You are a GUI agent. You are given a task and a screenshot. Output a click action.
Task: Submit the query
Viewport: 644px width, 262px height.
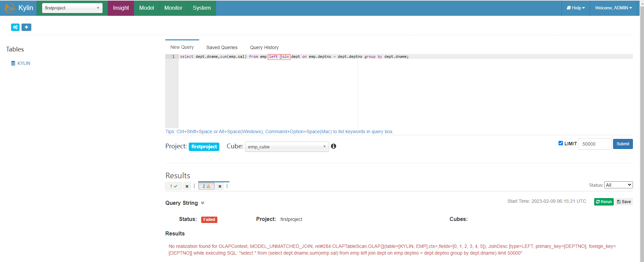[x=623, y=144]
